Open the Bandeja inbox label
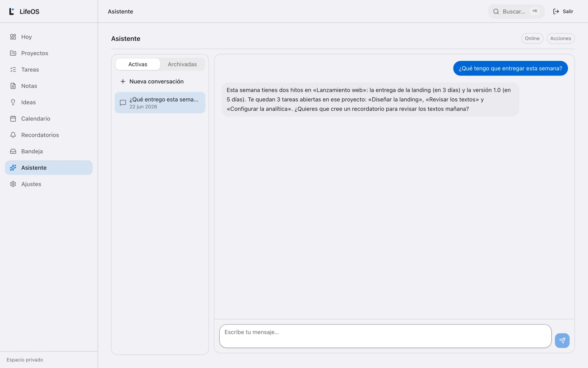 click(x=32, y=151)
